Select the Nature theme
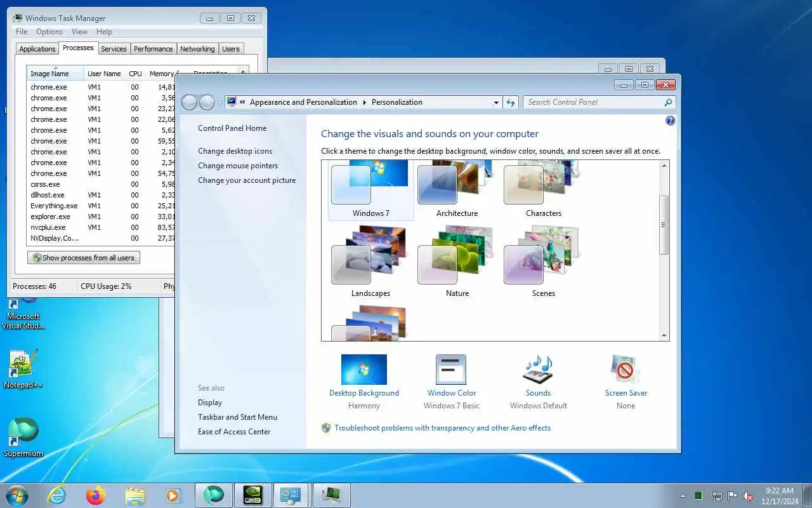Viewport: 812px width, 508px height. click(457, 262)
